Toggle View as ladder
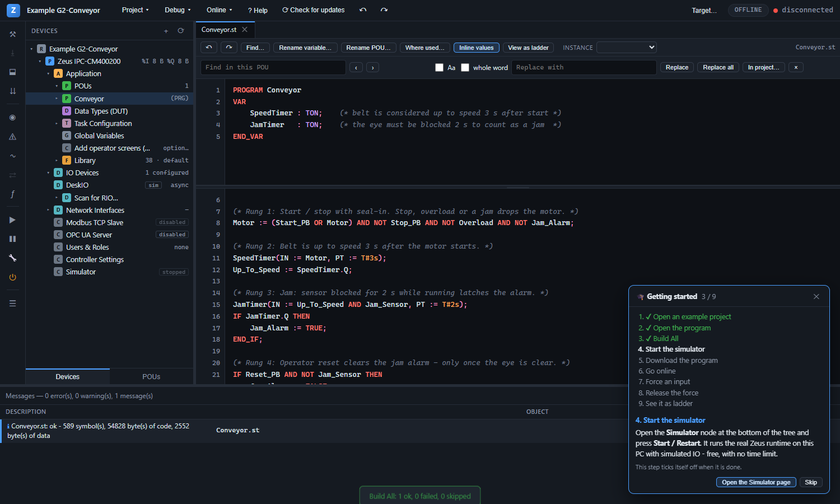 click(x=528, y=48)
